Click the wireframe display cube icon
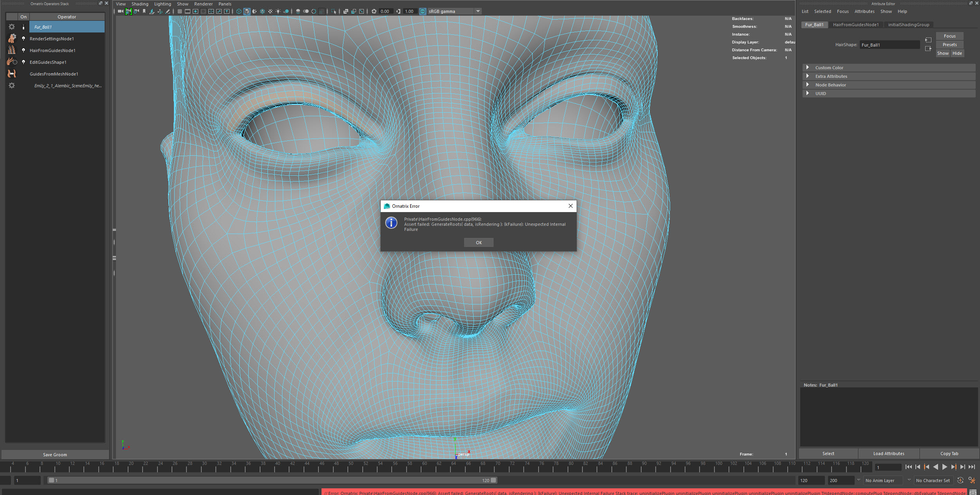The image size is (980, 495). 239,11
